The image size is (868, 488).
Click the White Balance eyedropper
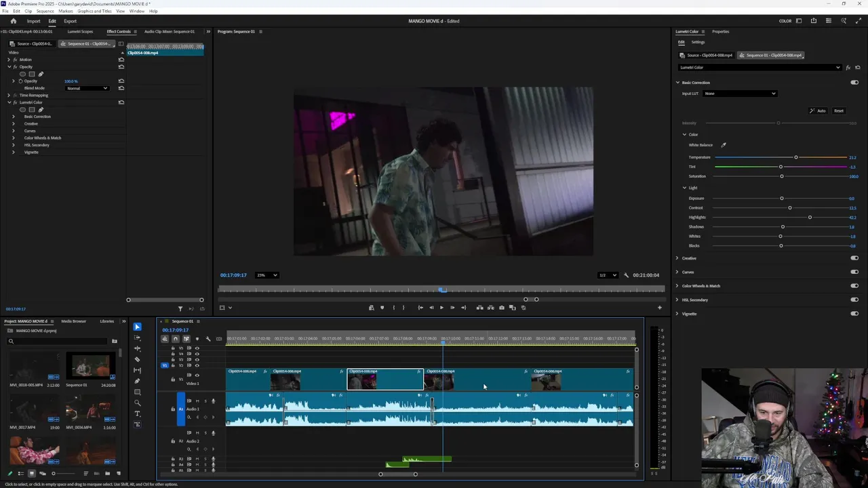[x=724, y=145]
